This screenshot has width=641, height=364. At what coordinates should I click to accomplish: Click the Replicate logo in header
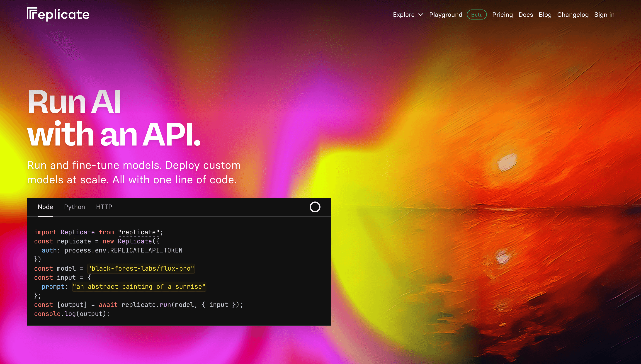click(x=58, y=14)
